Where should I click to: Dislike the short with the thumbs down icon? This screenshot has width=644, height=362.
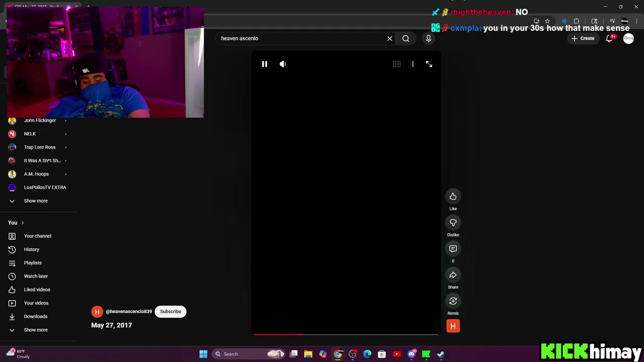pos(453,223)
